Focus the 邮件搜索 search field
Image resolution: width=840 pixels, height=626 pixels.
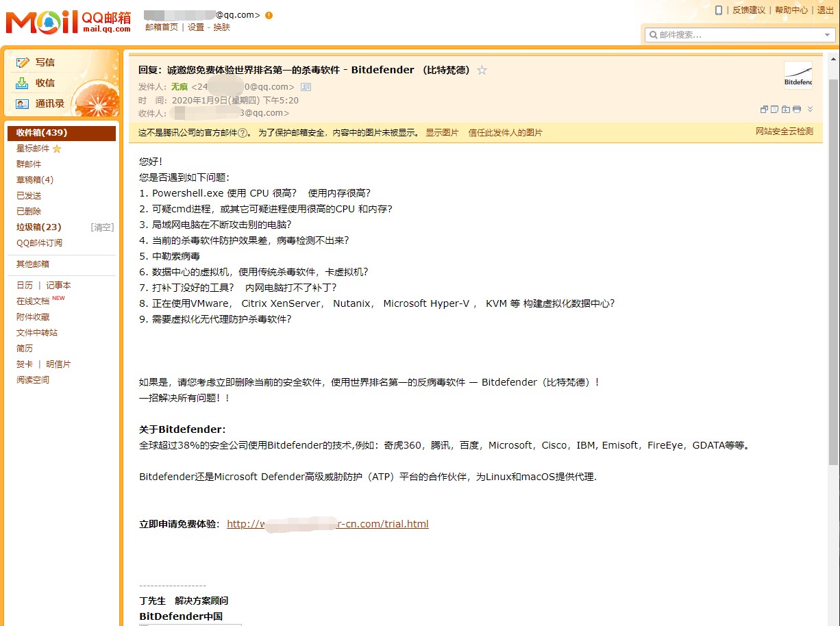click(739, 34)
